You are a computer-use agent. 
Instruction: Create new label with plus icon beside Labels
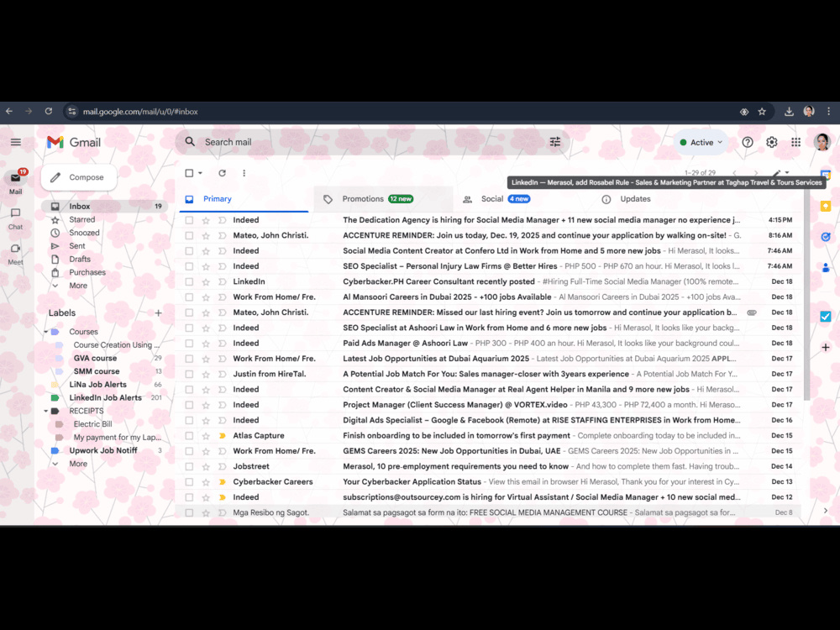[x=158, y=312]
